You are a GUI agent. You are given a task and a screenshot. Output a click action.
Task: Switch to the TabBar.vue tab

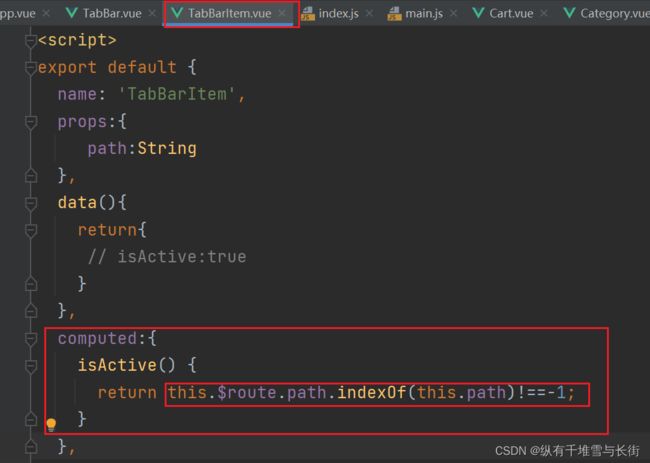[x=104, y=13]
